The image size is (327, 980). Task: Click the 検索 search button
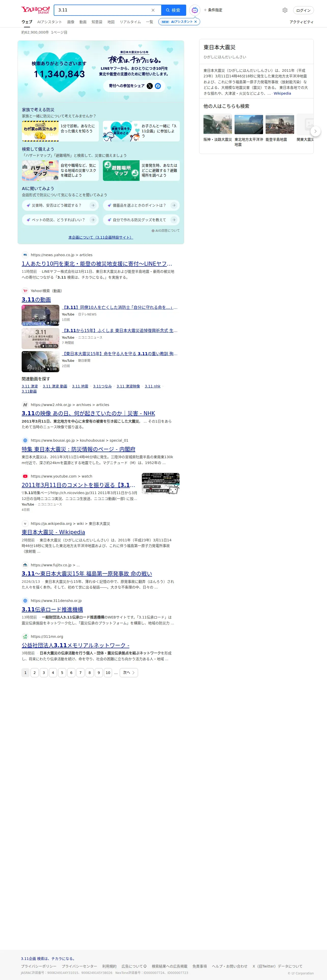(174, 10)
